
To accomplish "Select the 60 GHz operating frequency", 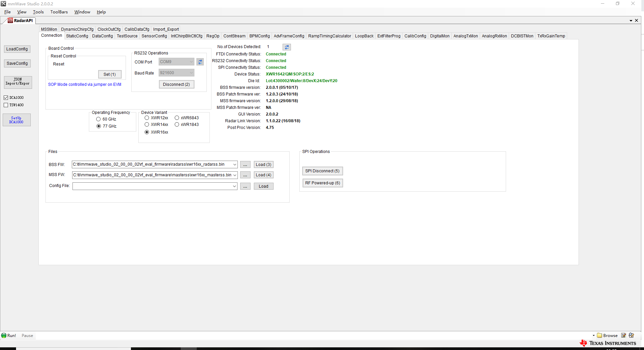I will click(99, 119).
